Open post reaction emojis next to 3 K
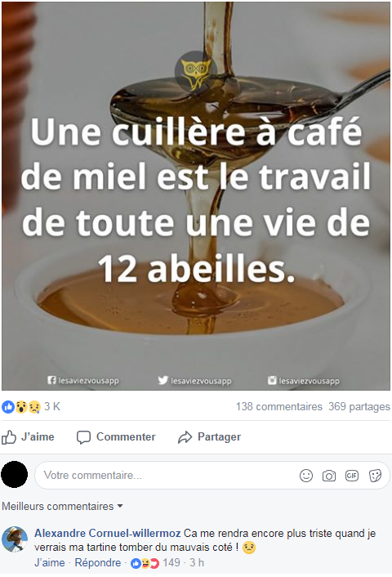This screenshot has height=577, width=392. (21, 407)
